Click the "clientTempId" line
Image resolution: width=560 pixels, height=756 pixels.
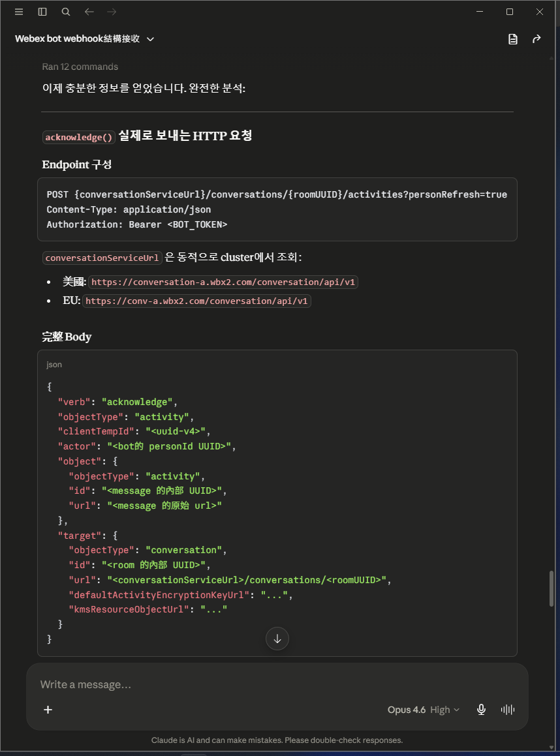[134, 432]
